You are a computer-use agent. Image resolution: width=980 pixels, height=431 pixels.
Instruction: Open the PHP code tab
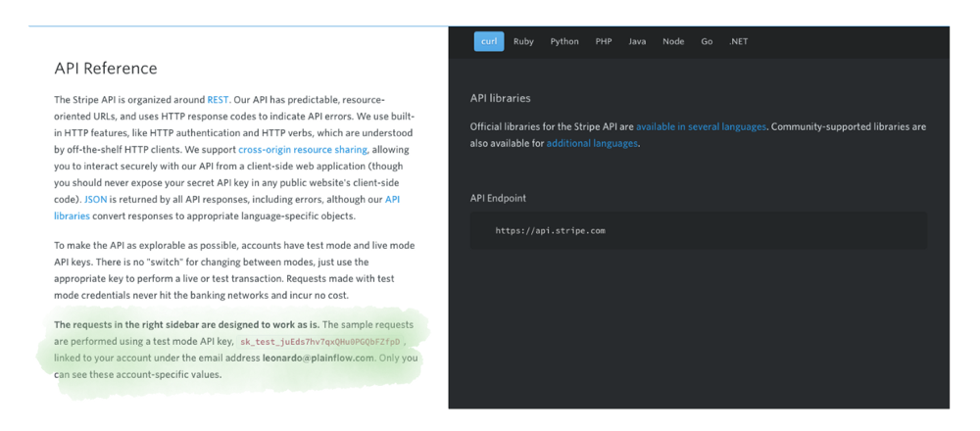(x=604, y=42)
